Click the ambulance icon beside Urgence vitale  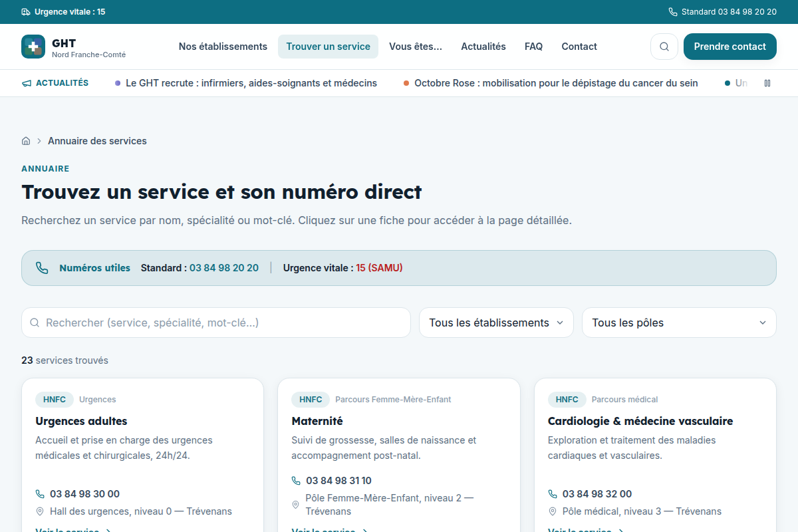[x=26, y=12]
